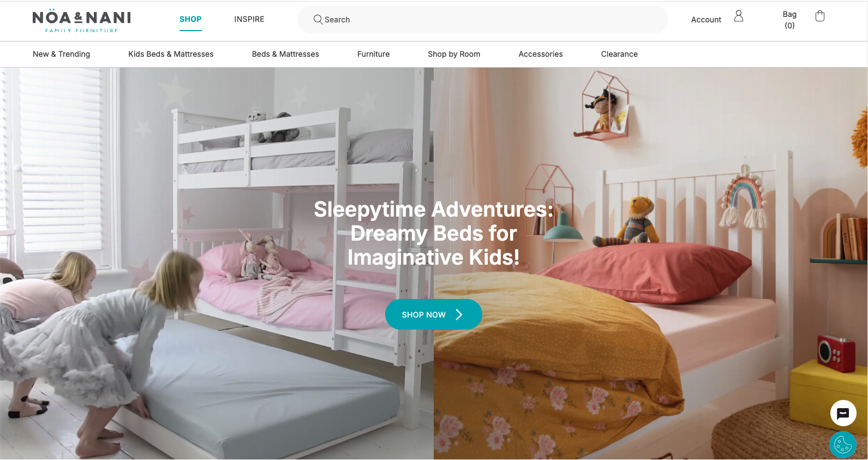Expand the Furniture menu
The height and width of the screenshot is (460, 868).
pos(373,54)
